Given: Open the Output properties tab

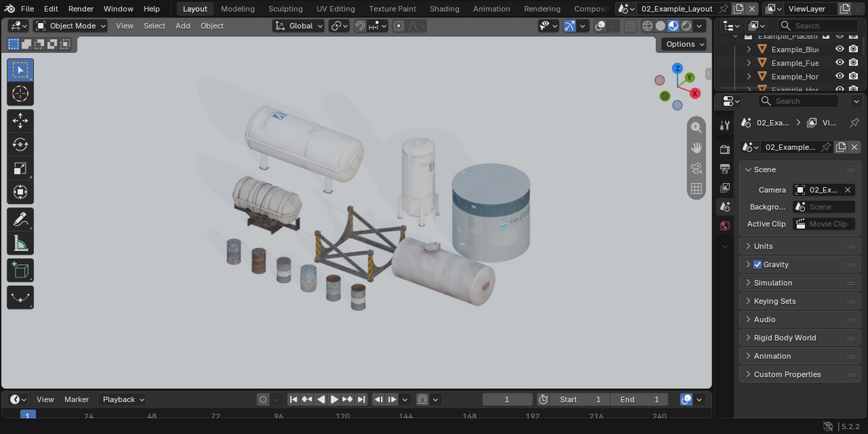Looking at the screenshot, I should click(725, 169).
